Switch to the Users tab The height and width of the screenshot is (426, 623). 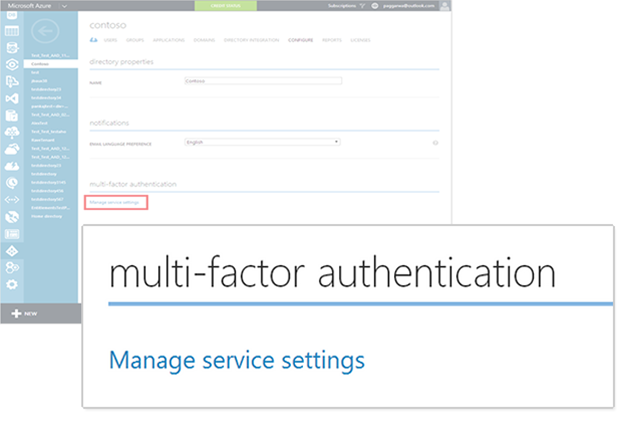(110, 40)
